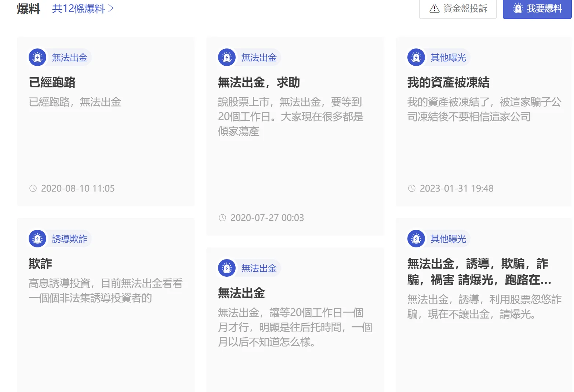This screenshot has width=574, height=392.
Task: Open the 無法出金，誘導，欺騙，詐騙 post title
Action: tap(479, 272)
